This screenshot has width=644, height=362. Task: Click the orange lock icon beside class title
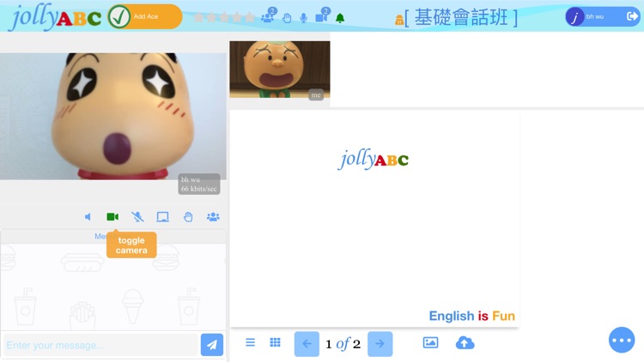[399, 20]
